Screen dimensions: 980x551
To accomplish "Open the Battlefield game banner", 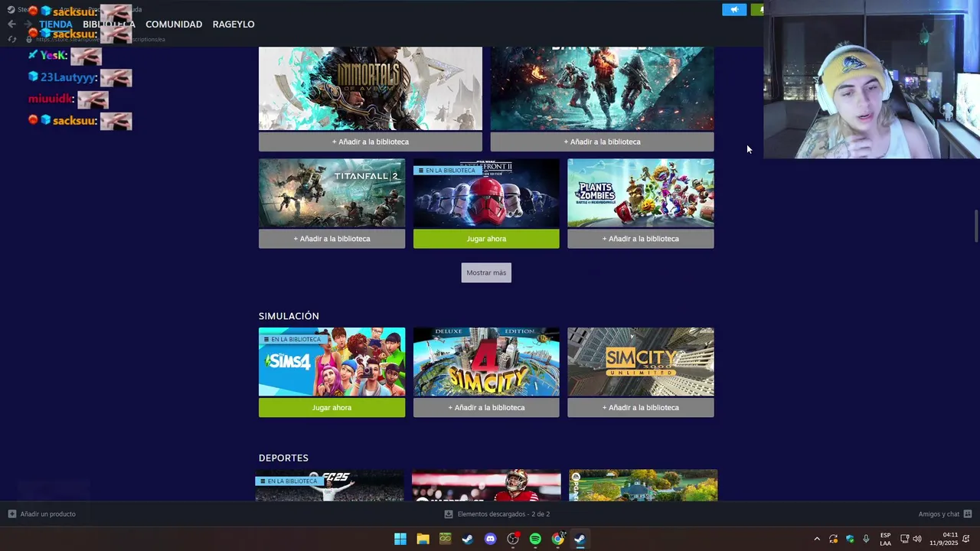I will (x=602, y=89).
